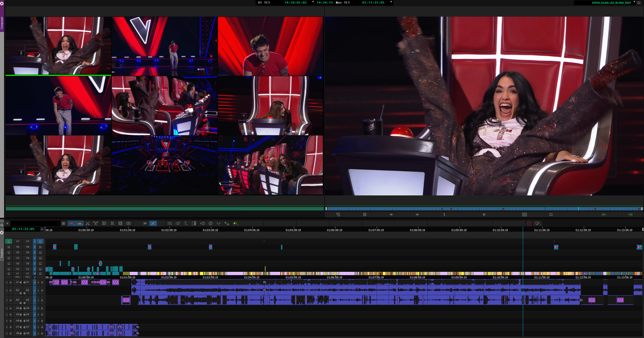The width and height of the screenshot is (644, 338).
Task: Click the Add Marker red icon under the record monitor
Action: [577, 215]
